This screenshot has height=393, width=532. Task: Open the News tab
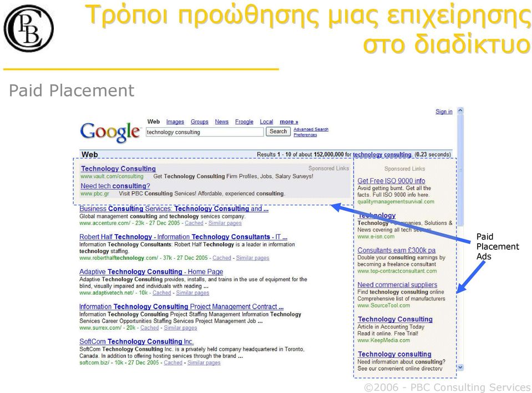pos(221,122)
